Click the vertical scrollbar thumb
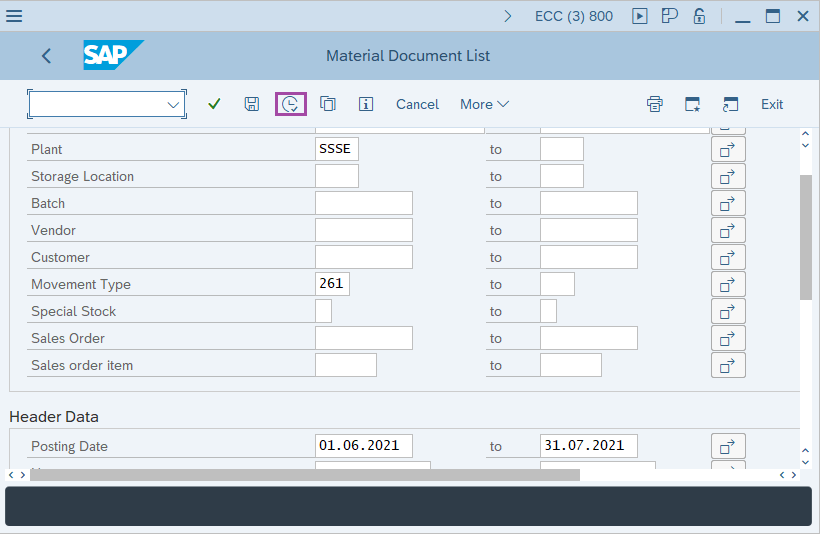The image size is (820, 534). [805, 237]
